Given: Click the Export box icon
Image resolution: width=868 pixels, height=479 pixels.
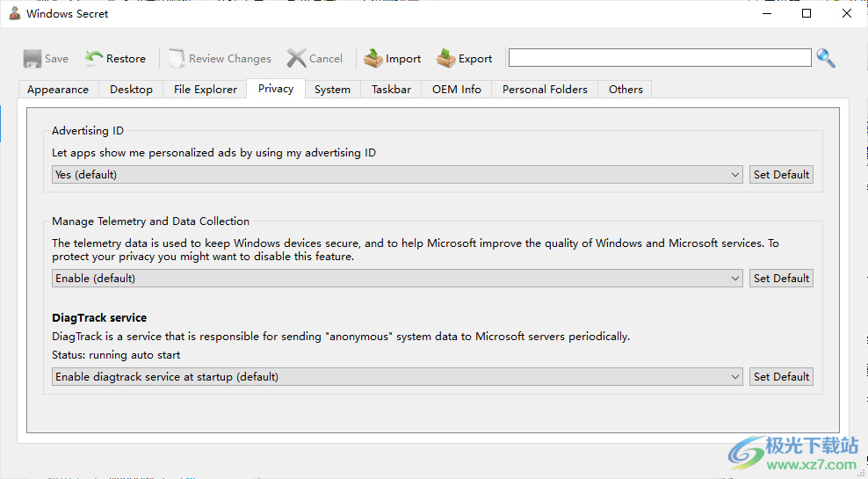Looking at the screenshot, I should coord(446,59).
